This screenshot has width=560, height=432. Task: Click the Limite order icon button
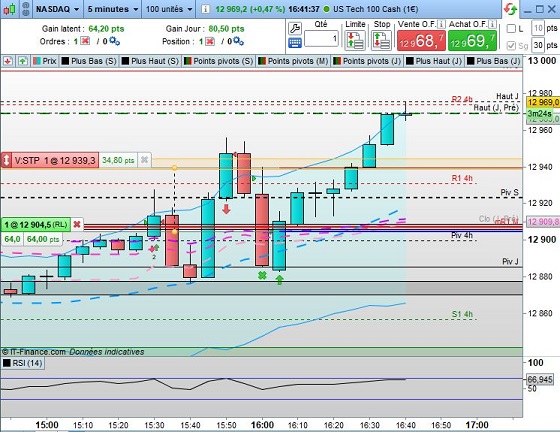(355, 40)
